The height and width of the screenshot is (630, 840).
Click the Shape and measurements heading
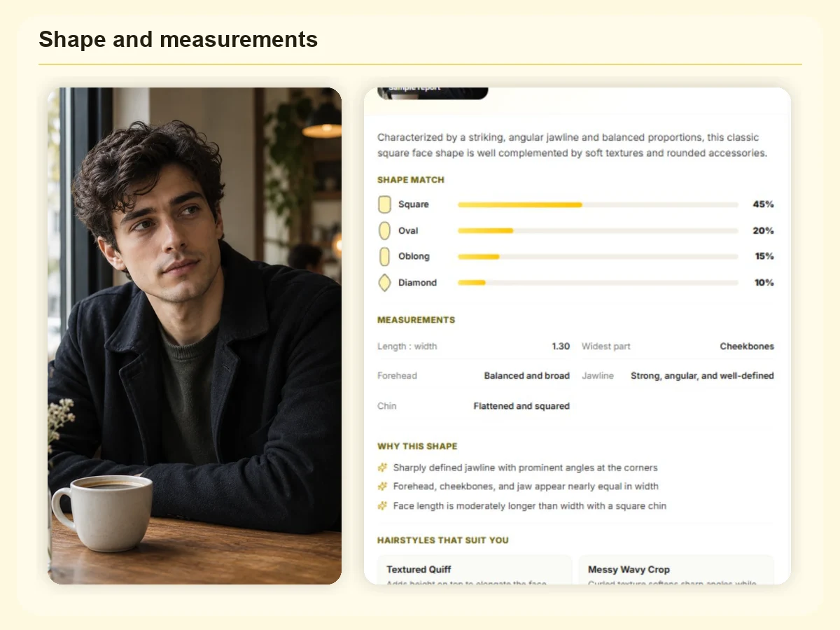coord(178,40)
